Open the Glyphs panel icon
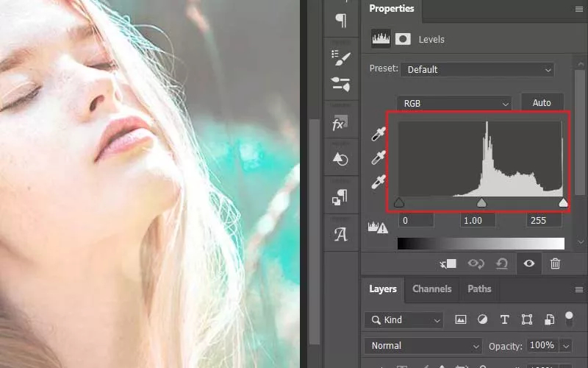 340,234
